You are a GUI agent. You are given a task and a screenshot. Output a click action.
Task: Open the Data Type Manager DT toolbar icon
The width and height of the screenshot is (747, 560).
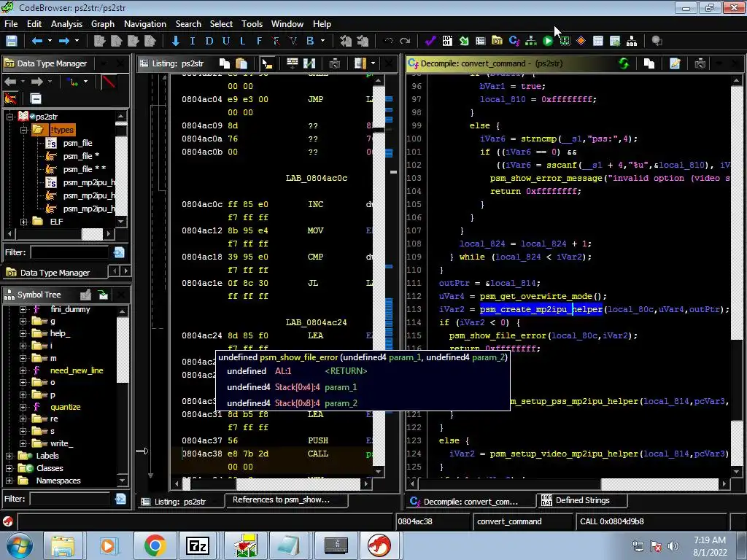[497, 41]
